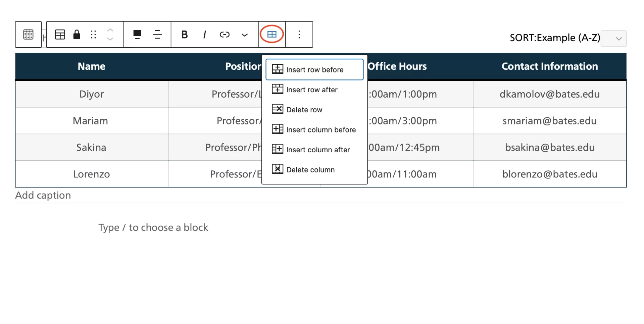Click the drag handle dots icon
This screenshot has height=324, width=644.
pyautogui.click(x=93, y=35)
